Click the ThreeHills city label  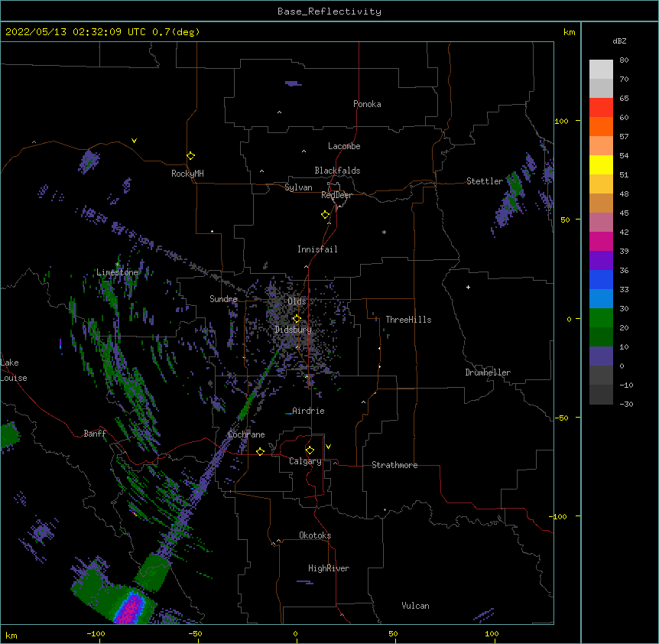pyautogui.click(x=408, y=320)
